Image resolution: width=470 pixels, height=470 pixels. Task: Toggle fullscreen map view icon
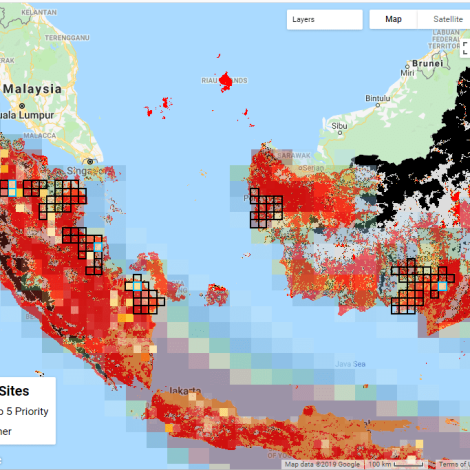(466, 48)
